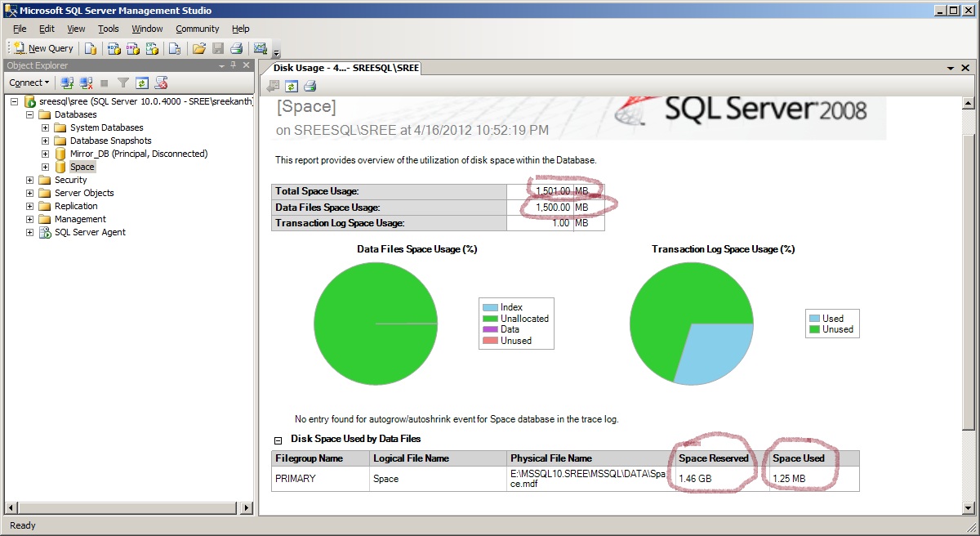
Task: Select the Disk Usage report tab
Action: (345, 69)
